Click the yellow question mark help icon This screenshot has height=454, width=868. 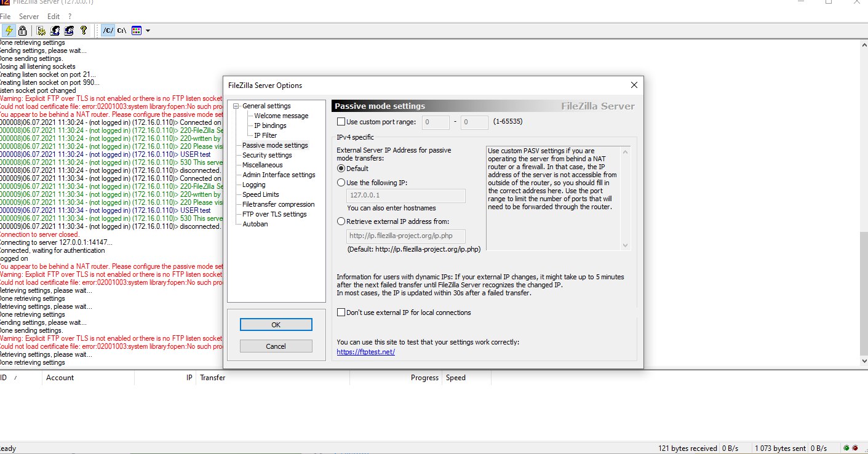pos(84,30)
